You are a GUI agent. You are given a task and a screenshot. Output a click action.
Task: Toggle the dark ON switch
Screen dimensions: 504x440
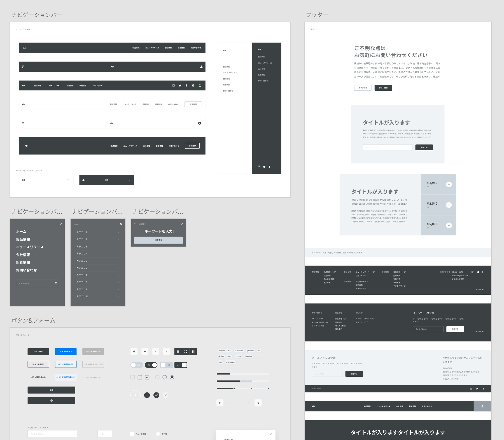click(x=151, y=365)
